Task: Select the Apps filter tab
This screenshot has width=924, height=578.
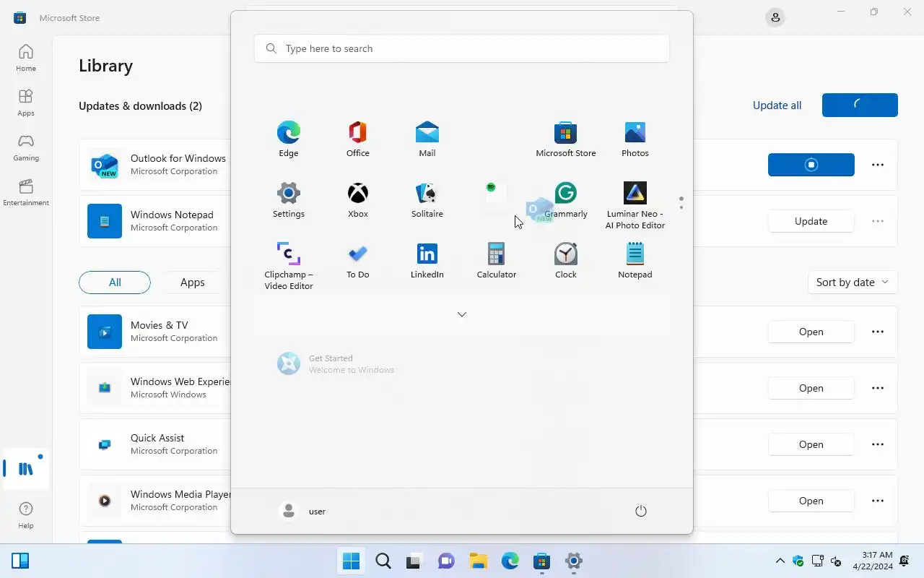Action: (x=193, y=282)
